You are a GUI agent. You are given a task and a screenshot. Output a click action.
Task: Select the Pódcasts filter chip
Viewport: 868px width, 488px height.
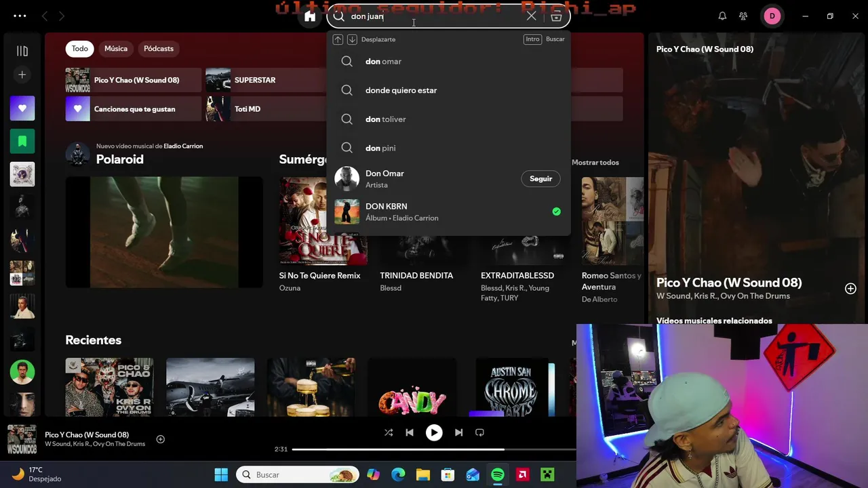coord(159,49)
